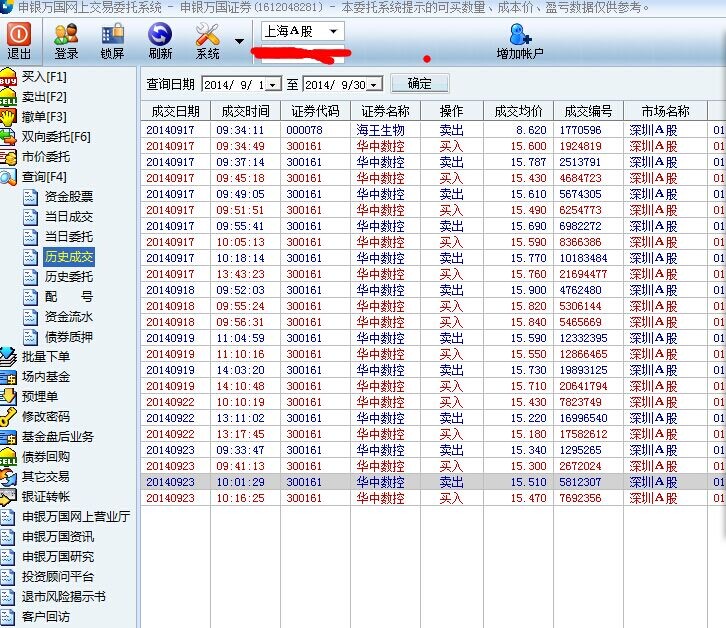Sort by 成交均价 column header
Screen dimensions: 726x628
tap(519, 111)
